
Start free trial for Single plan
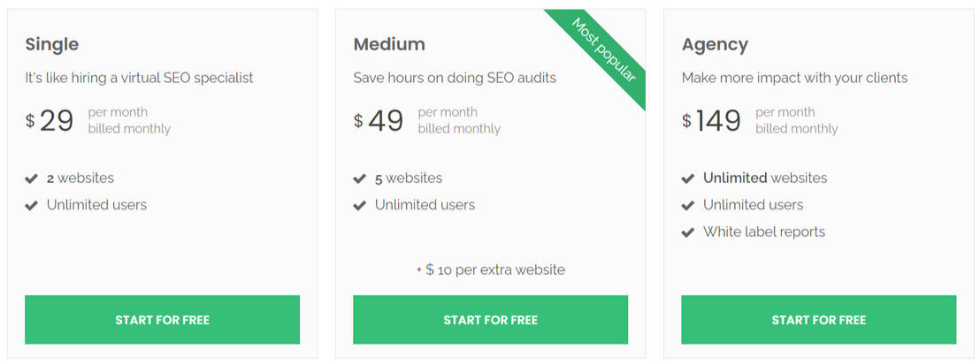(162, 320)
